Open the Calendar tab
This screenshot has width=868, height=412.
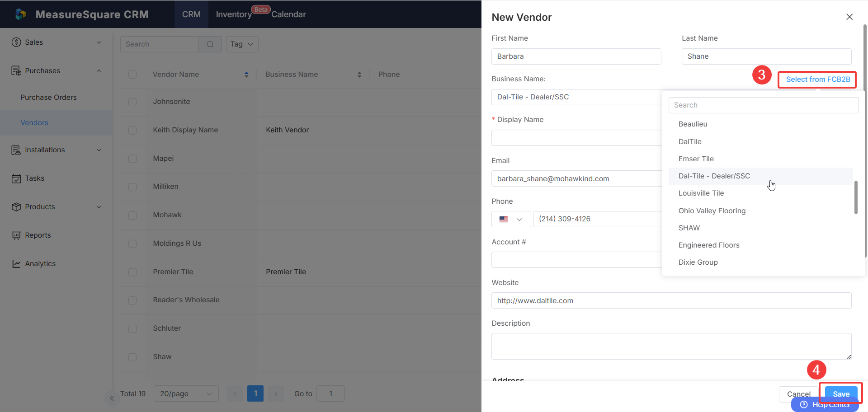pyautogui.click(x=288, y=14)
